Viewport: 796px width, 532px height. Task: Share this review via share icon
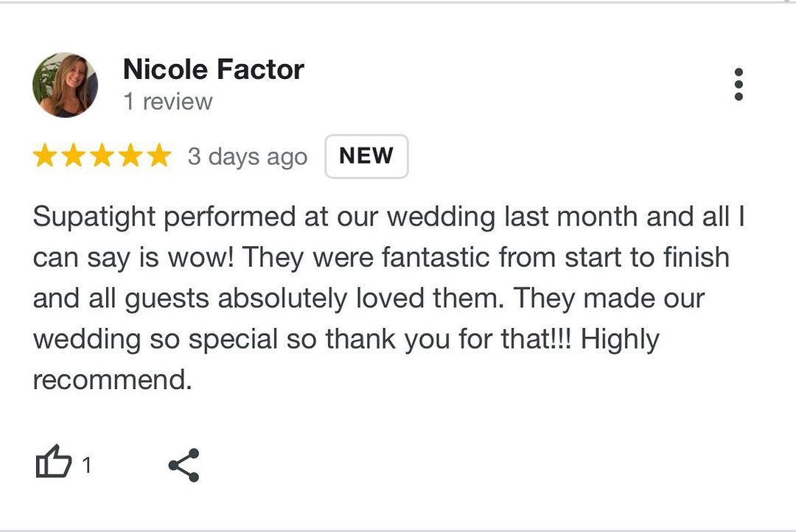pyautogui.click(x=184, y=465)
